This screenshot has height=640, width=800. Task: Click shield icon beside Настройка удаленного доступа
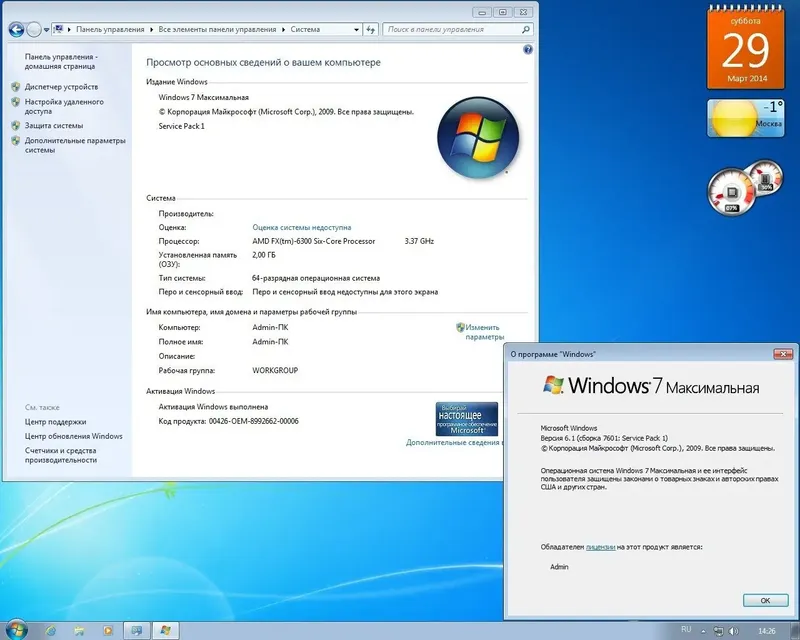pos(16,102)
